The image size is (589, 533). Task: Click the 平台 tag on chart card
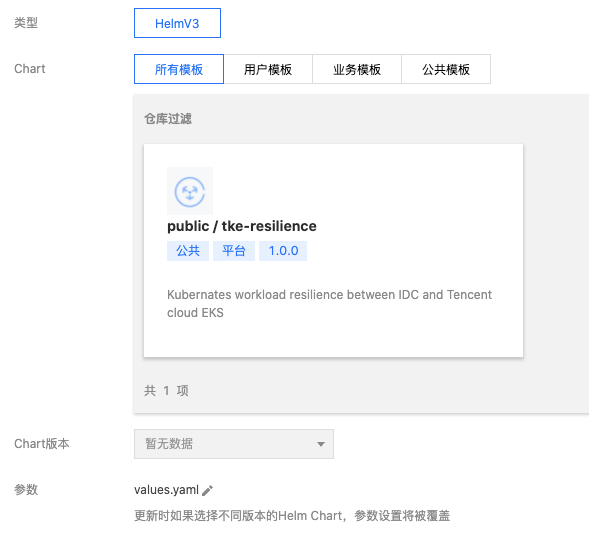coord(234,251)
